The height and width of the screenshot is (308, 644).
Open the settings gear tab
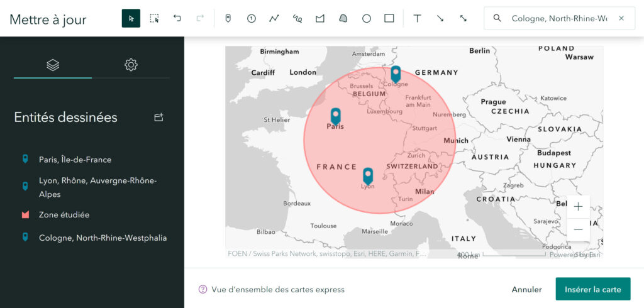tap(131, 65)
